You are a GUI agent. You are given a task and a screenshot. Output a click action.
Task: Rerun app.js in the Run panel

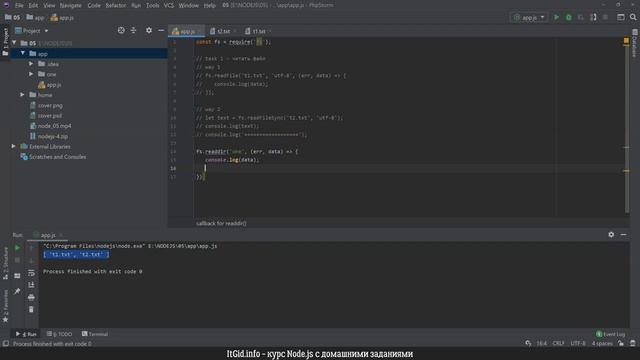tap(17, 248)
